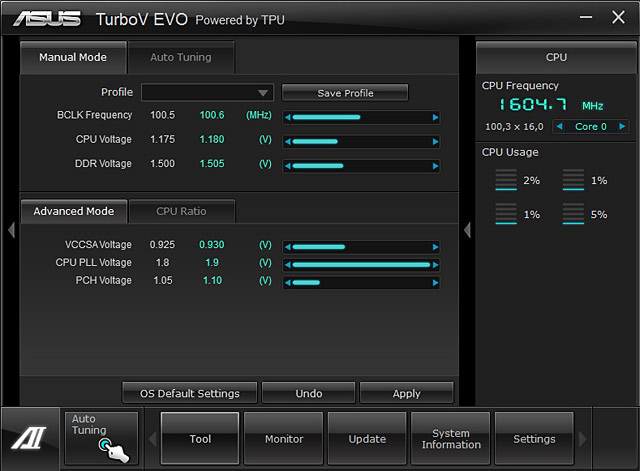Undo the pending voltage changes
640x471 pixels.
tap(309, 393)
